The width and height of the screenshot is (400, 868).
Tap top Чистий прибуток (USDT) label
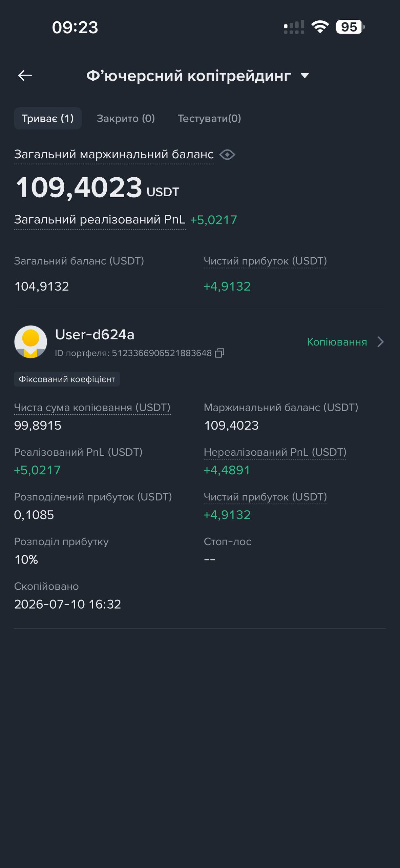pos(265,261)
